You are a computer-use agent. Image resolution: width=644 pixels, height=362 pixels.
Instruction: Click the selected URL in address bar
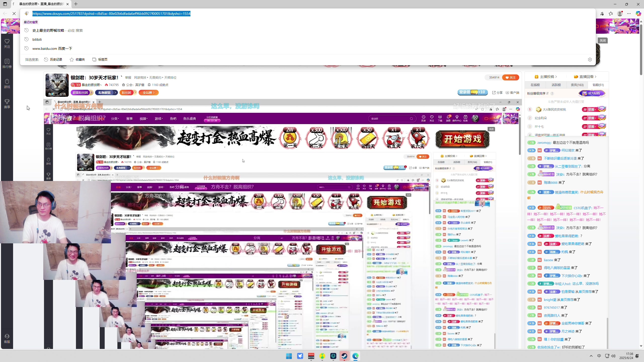[x=111, y=14]
